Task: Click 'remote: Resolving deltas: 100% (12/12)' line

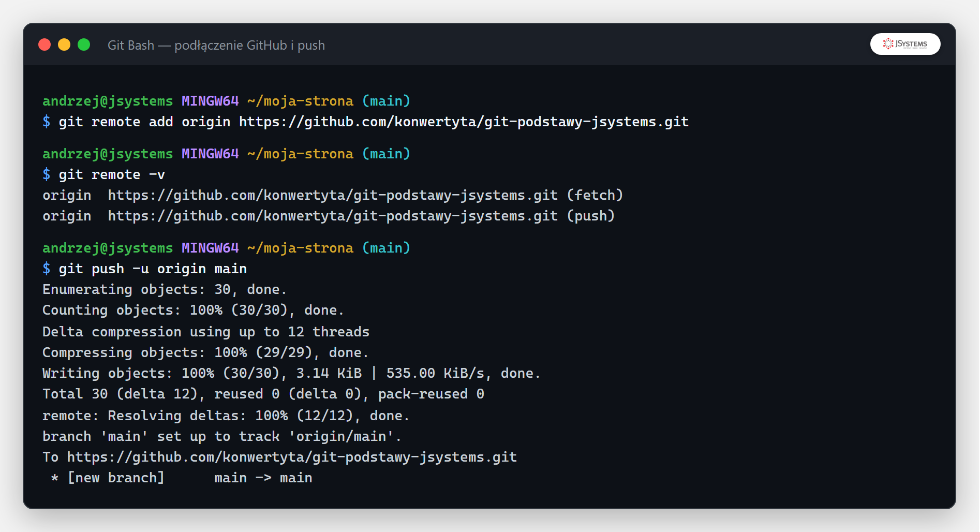Action: [226, 416]
